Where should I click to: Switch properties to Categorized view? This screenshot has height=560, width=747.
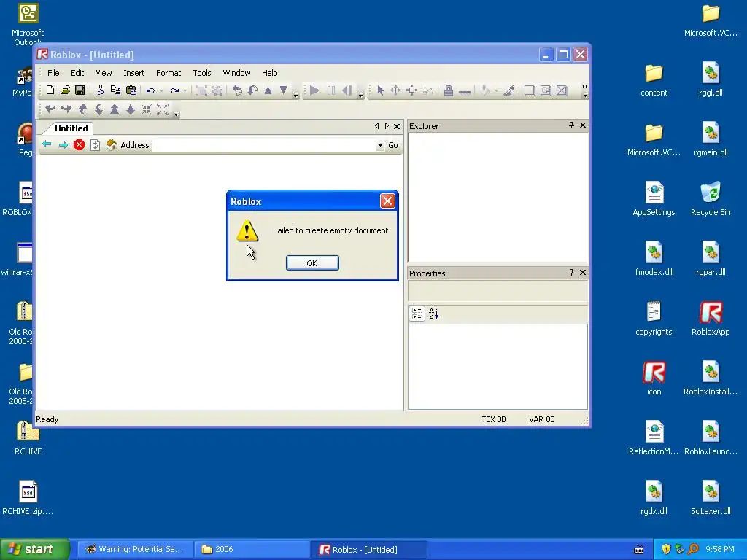[x=417, y=314]
